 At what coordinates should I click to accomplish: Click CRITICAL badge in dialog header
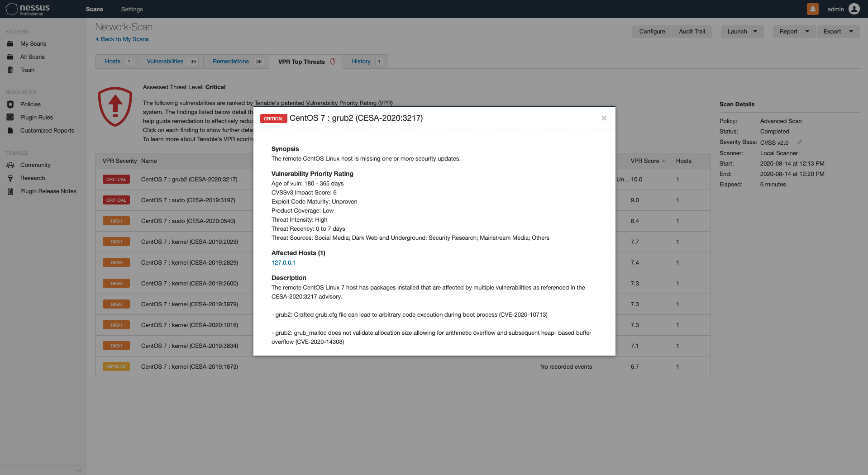tap(274, 119)
